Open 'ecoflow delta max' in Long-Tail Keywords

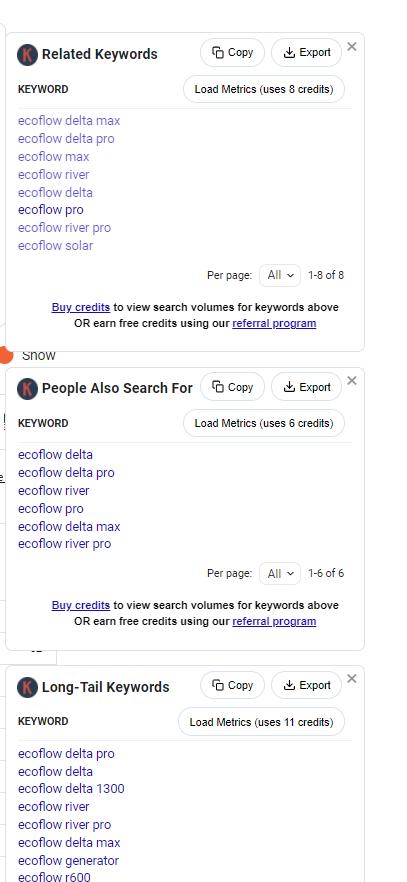pyautogui.click(x=69, y=843)
